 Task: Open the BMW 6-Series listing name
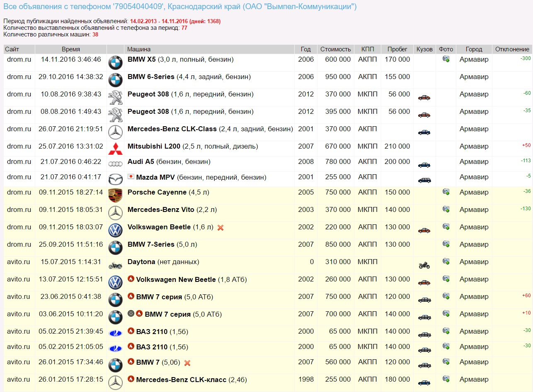[x=151, y=77]
